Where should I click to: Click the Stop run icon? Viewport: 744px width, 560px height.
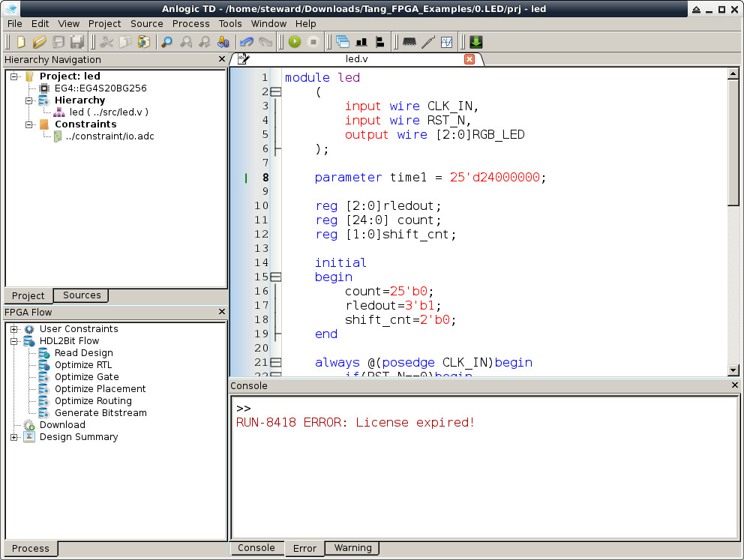tap(313, 42)
